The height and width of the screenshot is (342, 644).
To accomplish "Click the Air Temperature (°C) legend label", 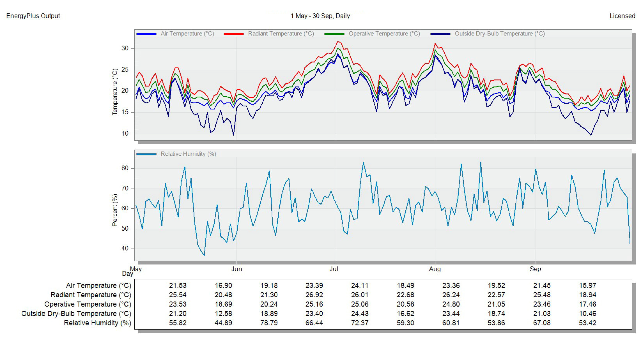I will (x=187, y=34).
